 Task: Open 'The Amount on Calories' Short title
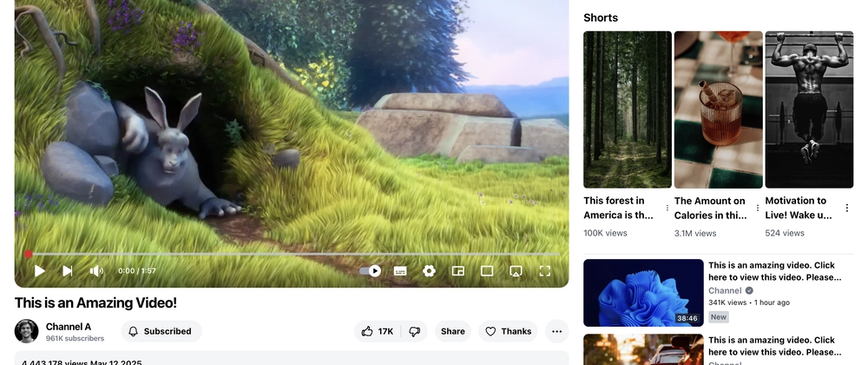710,208
